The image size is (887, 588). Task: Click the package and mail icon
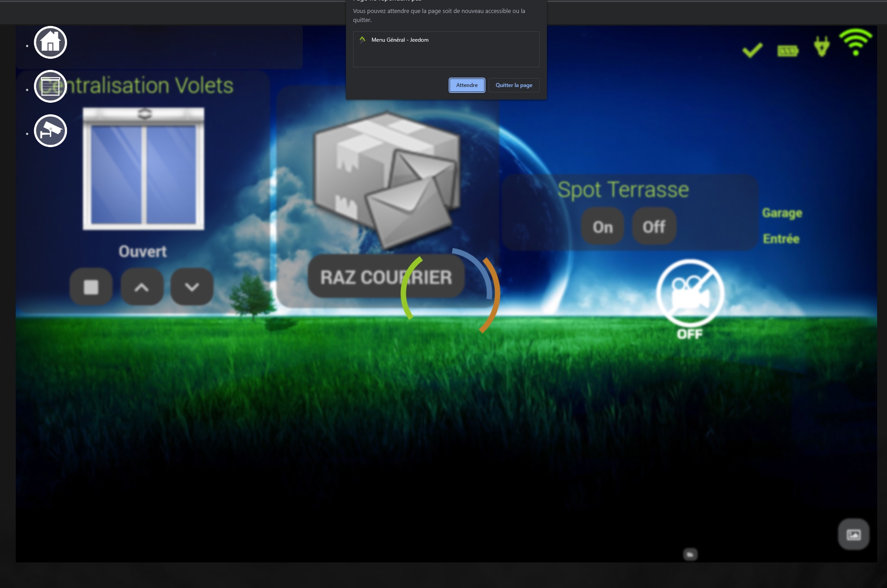point(387,179)
